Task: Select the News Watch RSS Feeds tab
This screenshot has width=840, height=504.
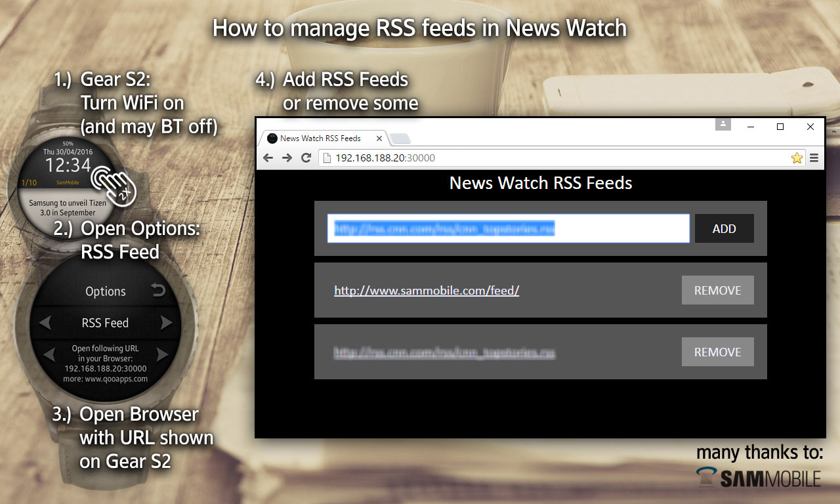Action: [x=320, y=138]
